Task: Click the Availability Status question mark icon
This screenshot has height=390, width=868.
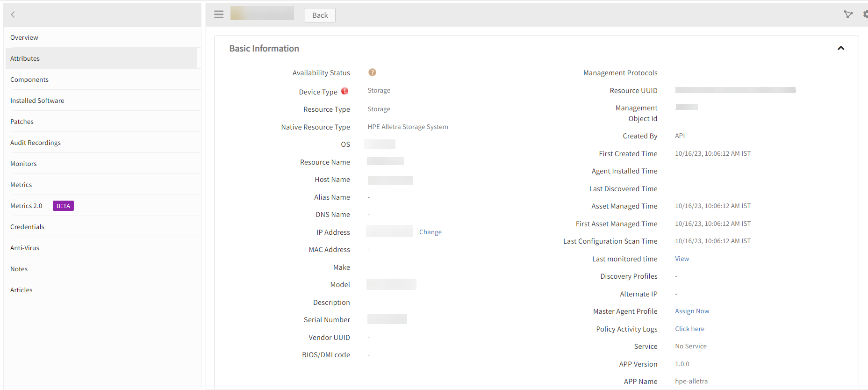Action: point(372,72)
